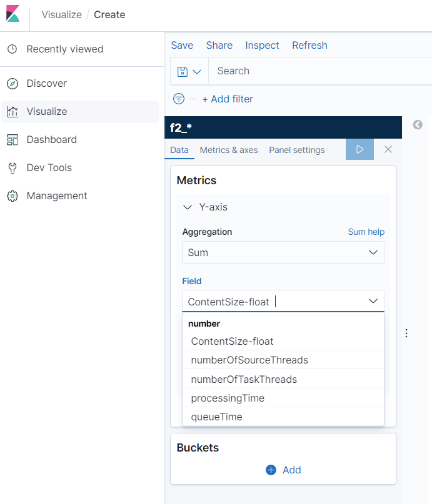The width and height of the screenshot is (432, 504).
Task: Click Refresh in the top menu
Action: 309,46
